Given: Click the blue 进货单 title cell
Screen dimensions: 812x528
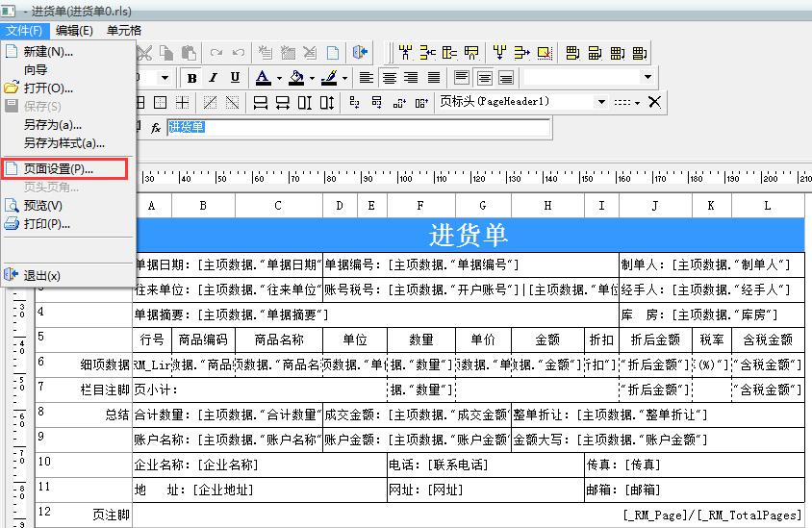Looking at the screenshot, I should [x=468, y=236].
